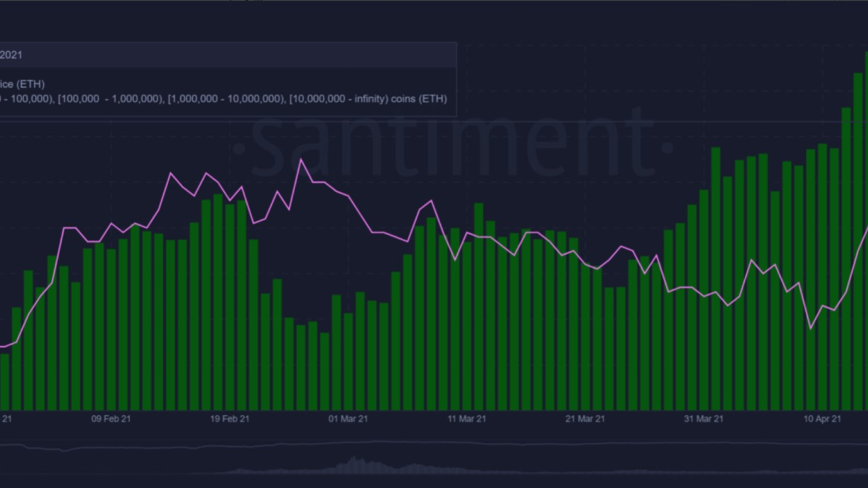Screen dimensions: 868x488
Task: Click the year '2021' in the tooltip header
Action: coord(11,55)
